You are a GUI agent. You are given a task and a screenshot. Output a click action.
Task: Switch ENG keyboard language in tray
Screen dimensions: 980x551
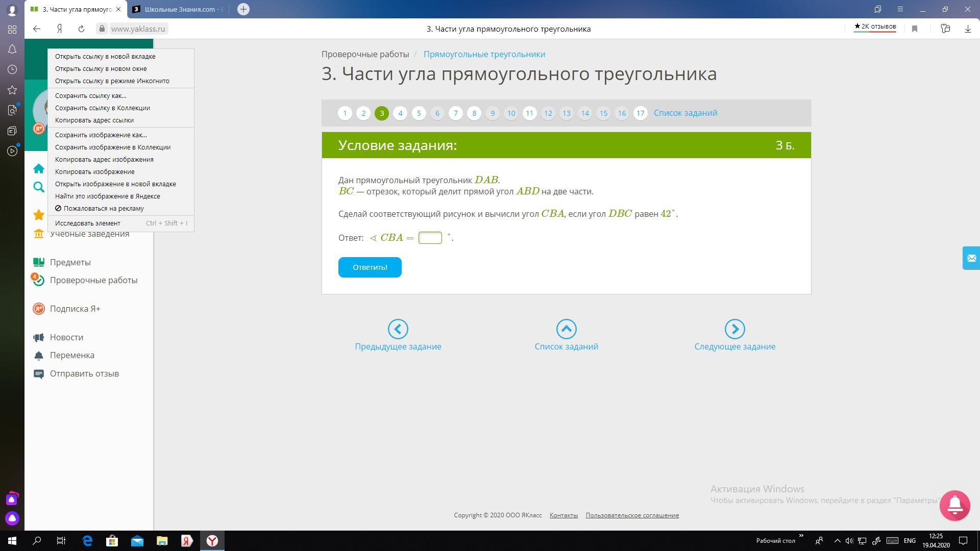click(x=910, y=541)
